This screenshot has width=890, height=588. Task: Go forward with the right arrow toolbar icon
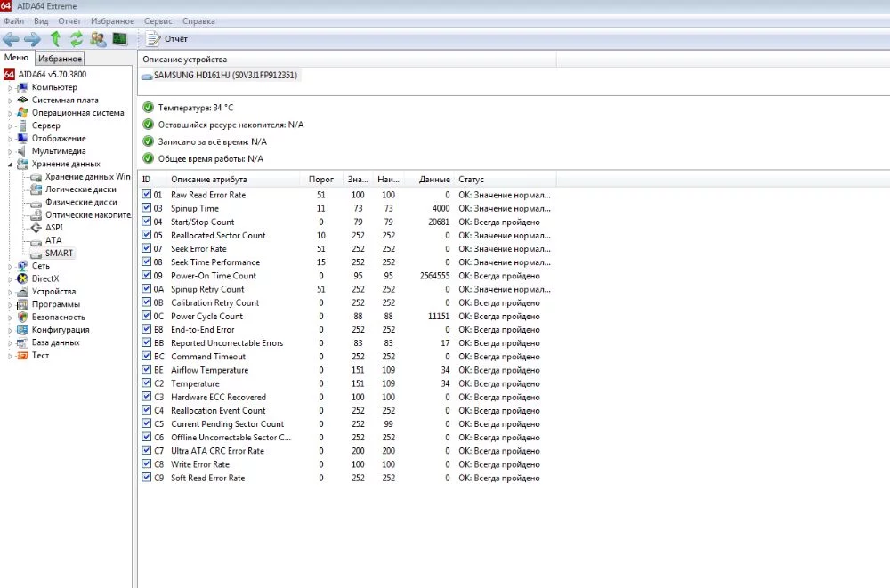pyautogui.click(x=32, y=39)
